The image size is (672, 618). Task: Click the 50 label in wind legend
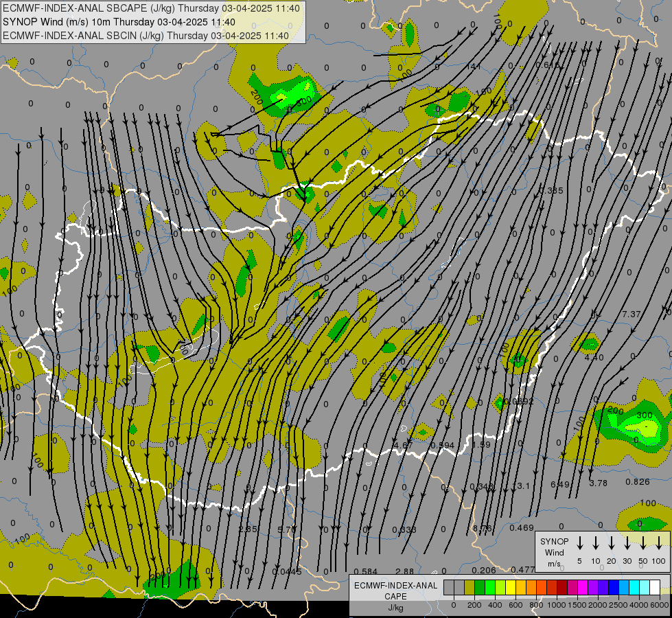coord(643,561)
